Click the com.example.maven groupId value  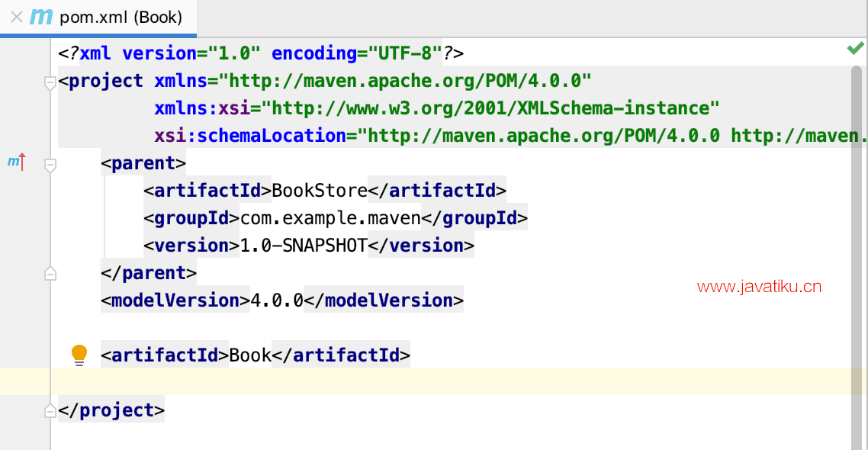point(330,218)
